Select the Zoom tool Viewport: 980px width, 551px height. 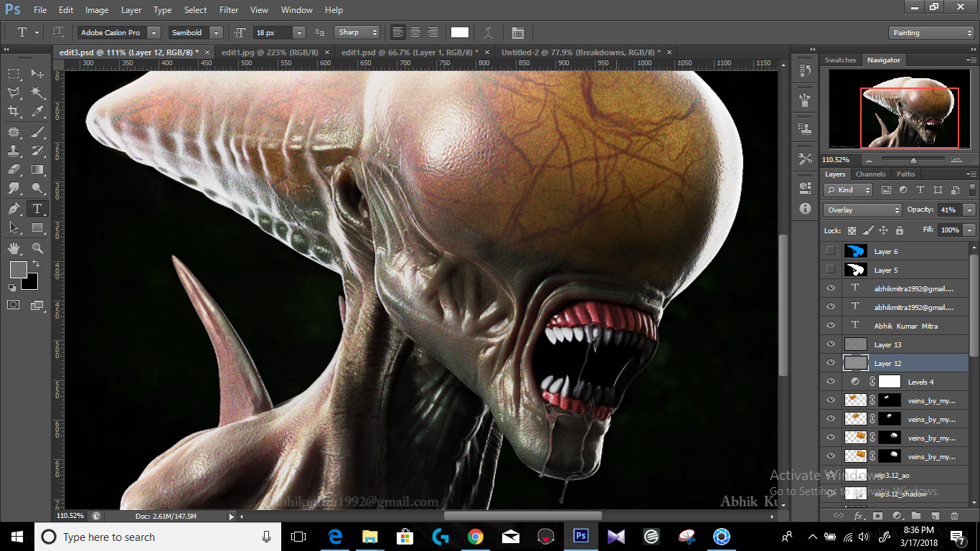pyautogui.click(x=37, y=248)
